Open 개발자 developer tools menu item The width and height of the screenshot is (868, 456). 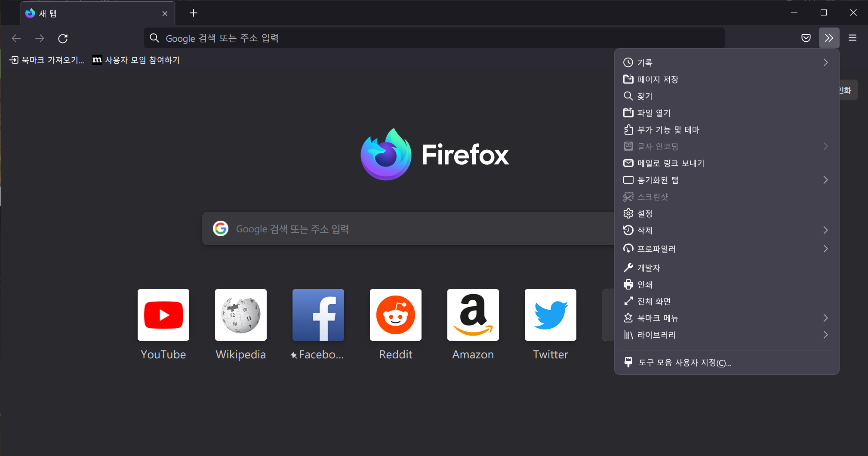726,268
